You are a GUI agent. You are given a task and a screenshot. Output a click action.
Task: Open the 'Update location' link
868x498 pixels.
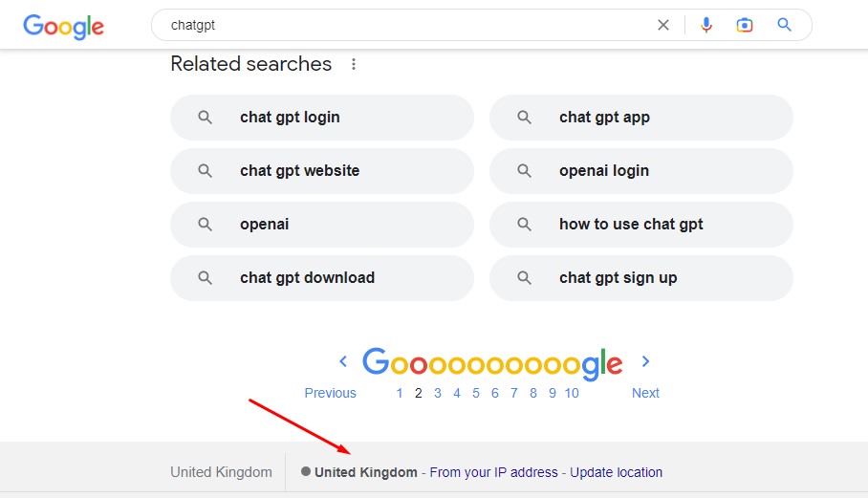(617, 472)
